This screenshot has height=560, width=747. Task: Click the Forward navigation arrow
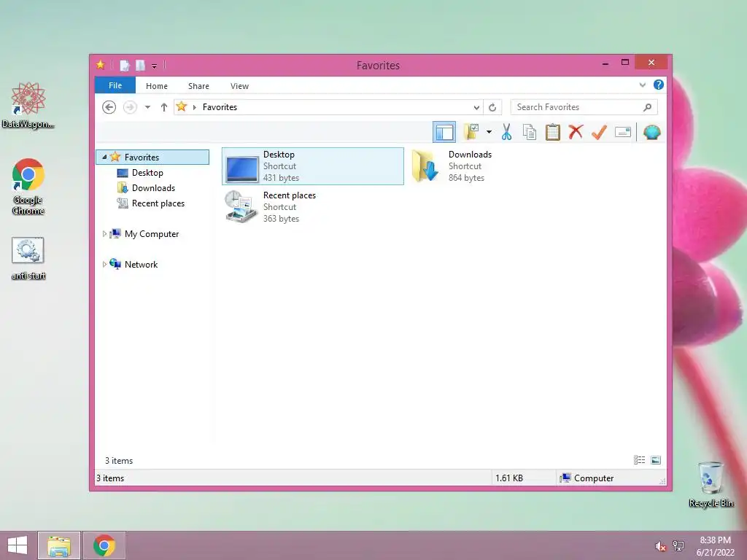click(130, 107)
